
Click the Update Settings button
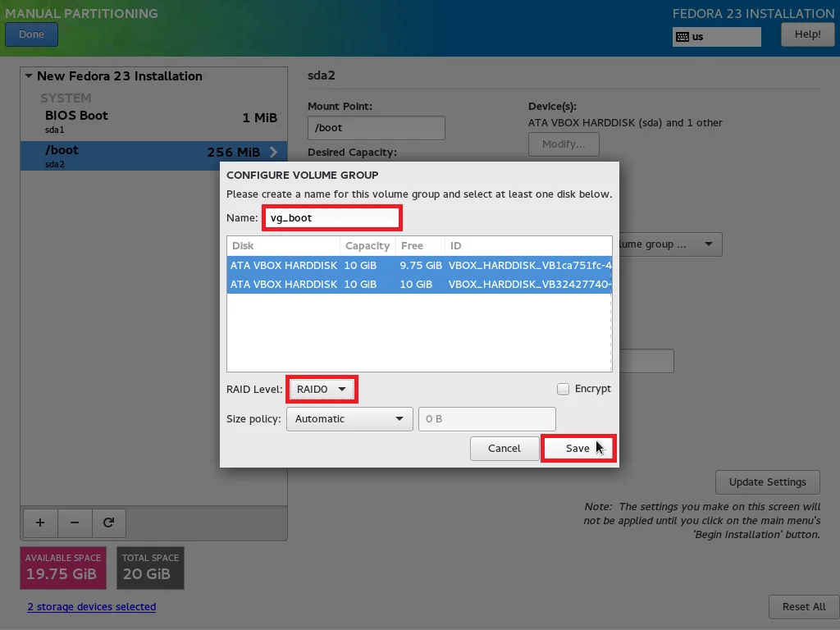(767, 482)
